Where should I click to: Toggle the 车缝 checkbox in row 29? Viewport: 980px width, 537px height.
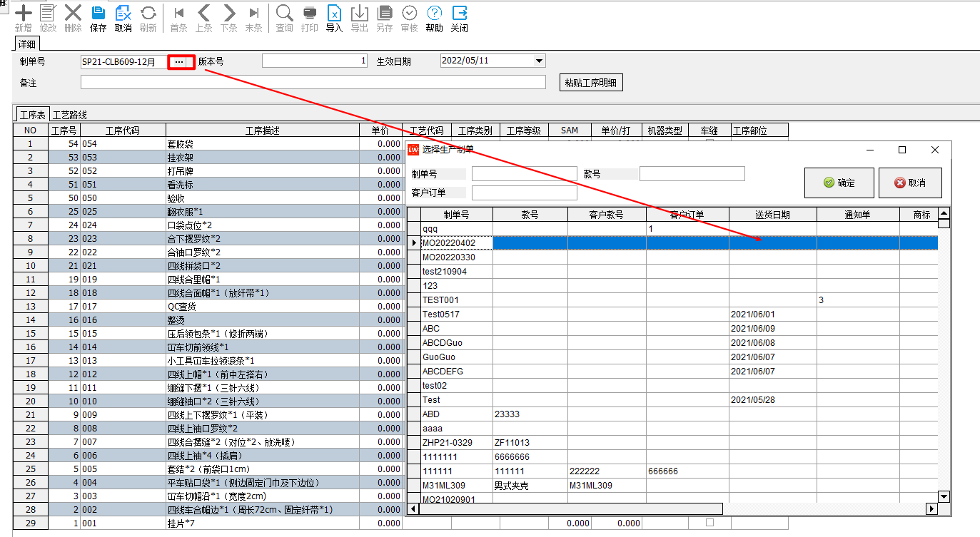point(709,523)
